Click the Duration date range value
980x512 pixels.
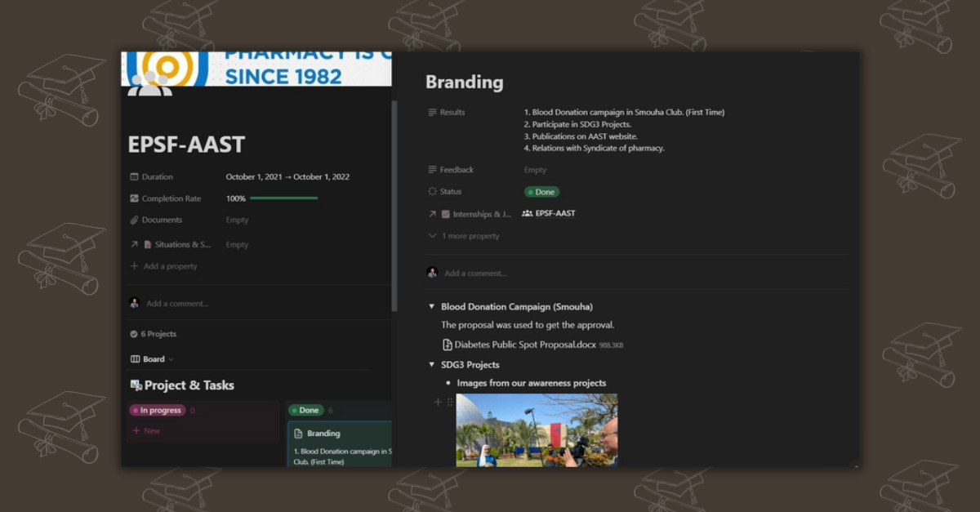pos(287,176)
